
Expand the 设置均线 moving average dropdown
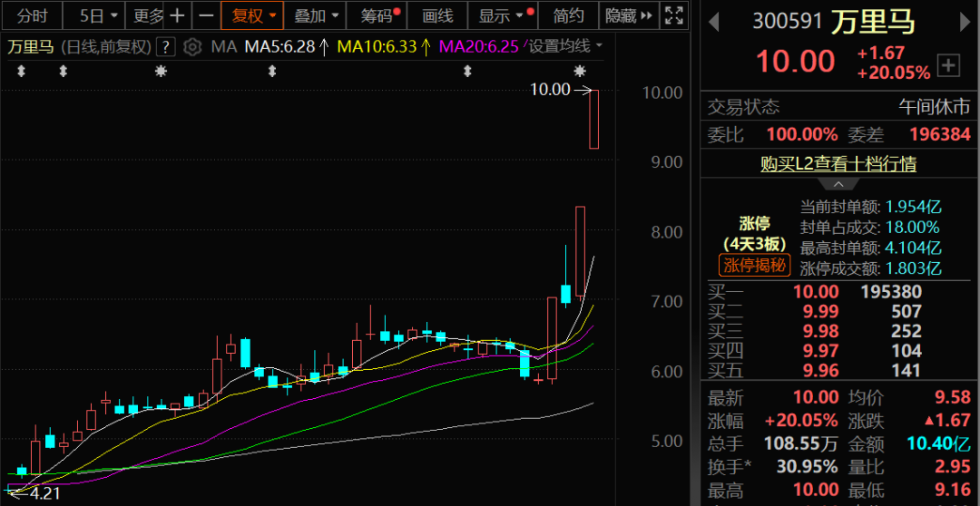565,46
